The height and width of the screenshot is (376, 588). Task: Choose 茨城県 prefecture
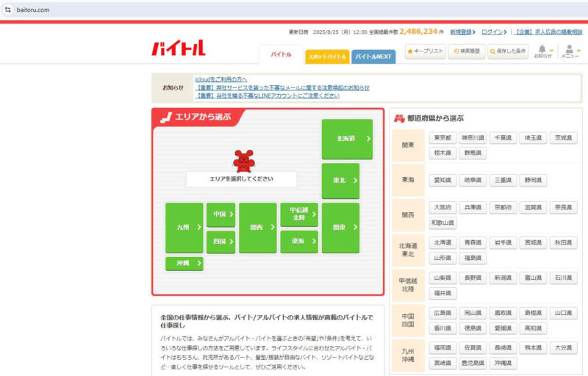[x=564, y=138]
